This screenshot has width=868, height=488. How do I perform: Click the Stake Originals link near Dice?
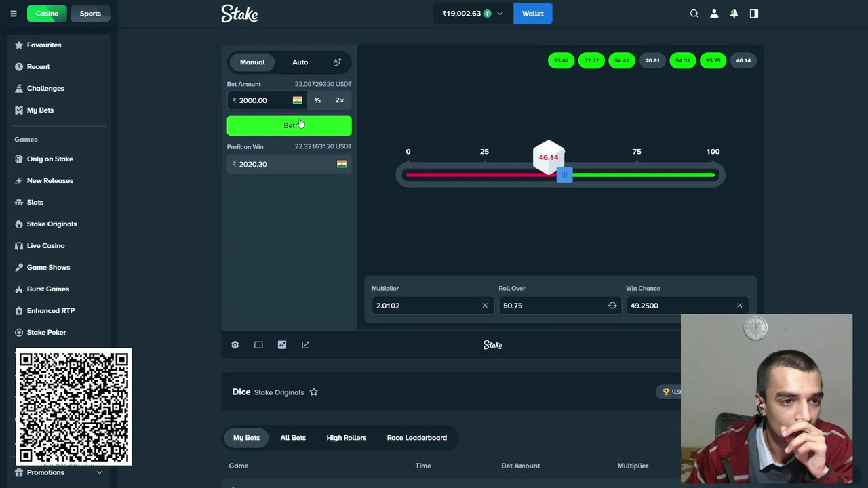(279, 392)
